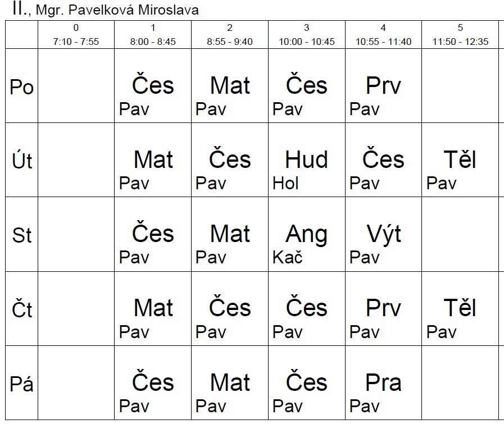Click the Výt lesson on Wednesday

383,234
